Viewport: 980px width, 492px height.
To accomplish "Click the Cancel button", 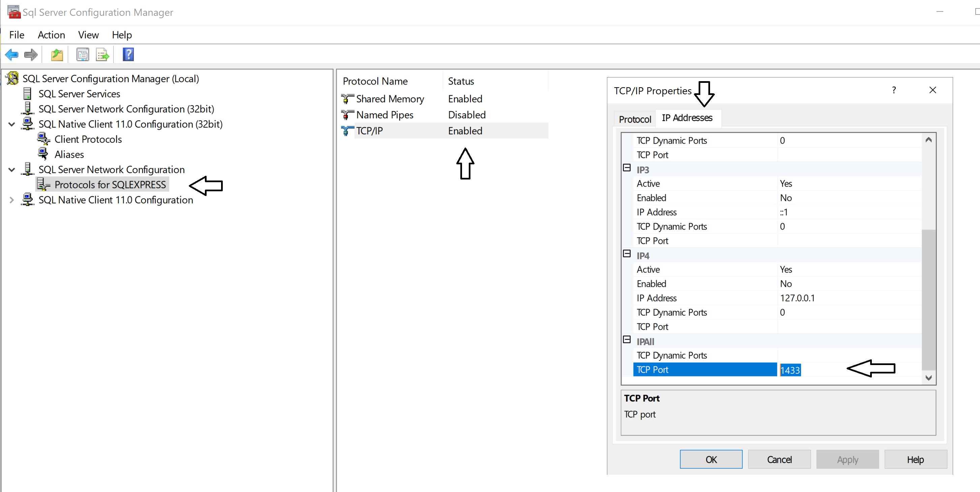I will pyautogui.click(x=779, y=459).
